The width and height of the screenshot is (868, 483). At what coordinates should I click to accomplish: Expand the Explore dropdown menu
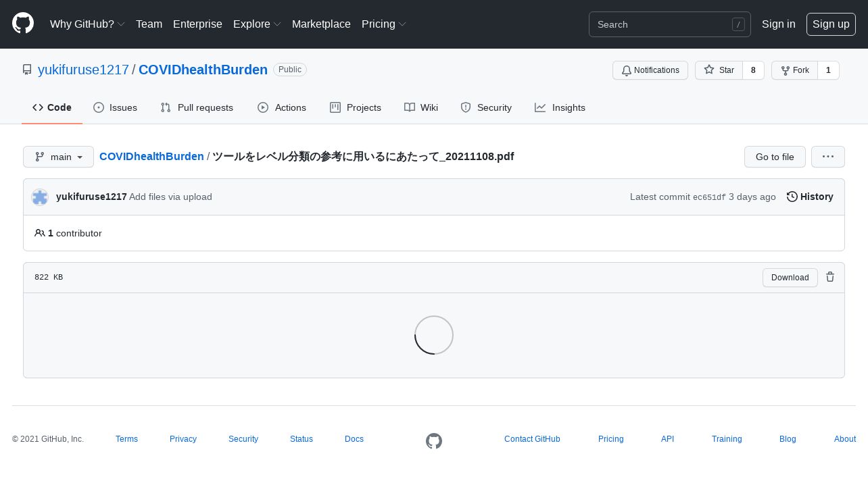point(257,24)
